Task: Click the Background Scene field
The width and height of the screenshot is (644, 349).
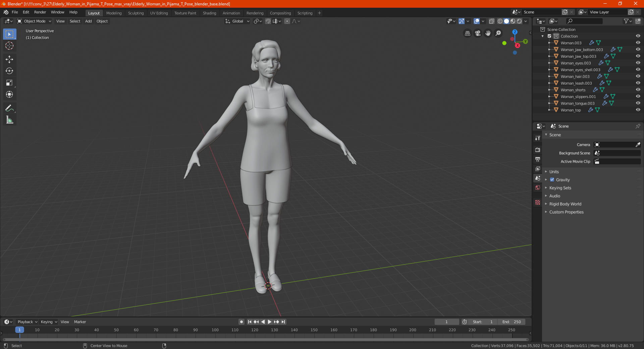Action: tap(617, 153)
